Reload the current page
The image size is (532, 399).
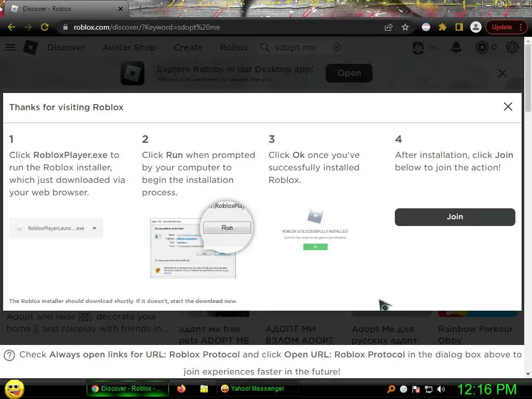click(x=45, y=27)
